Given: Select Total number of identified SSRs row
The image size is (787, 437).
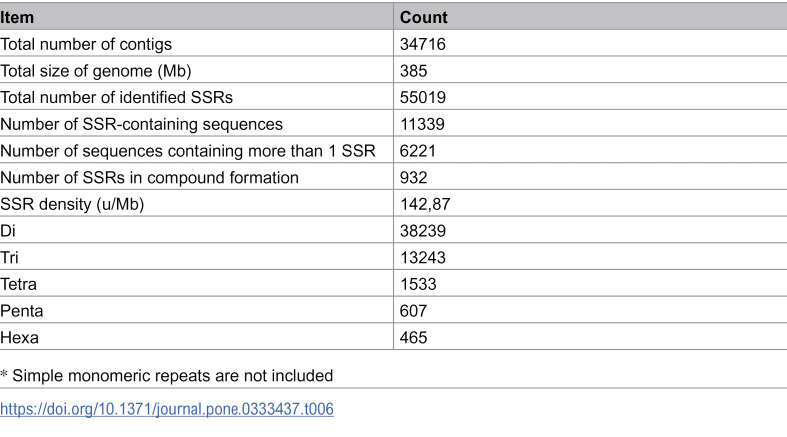Looking at the screenshot, I should (x=394, y=97).
